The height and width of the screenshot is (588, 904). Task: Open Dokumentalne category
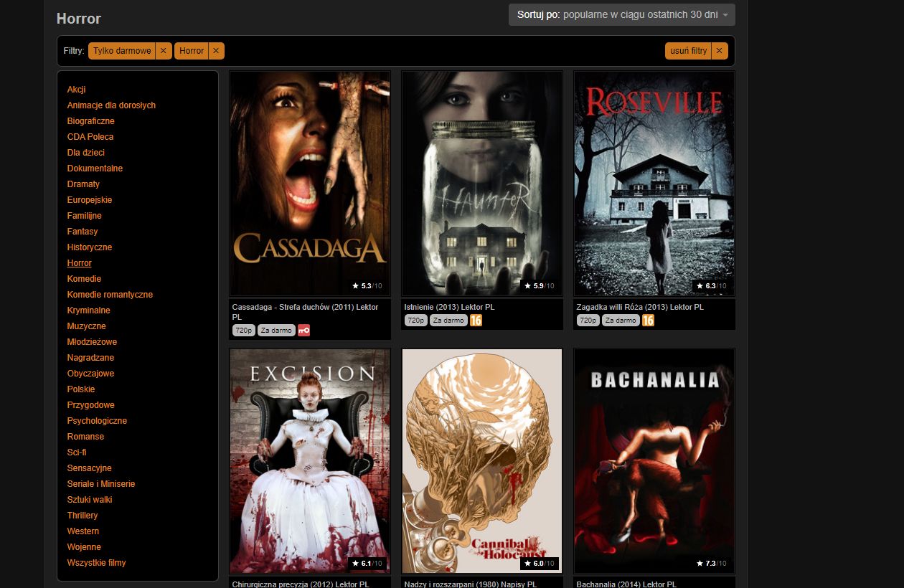95,169
